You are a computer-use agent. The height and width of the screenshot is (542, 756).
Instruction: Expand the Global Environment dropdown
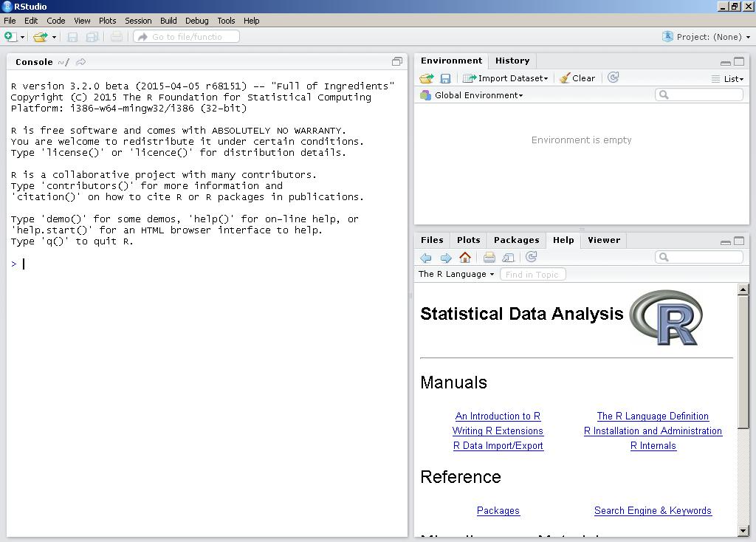click(x=472, y=95)
